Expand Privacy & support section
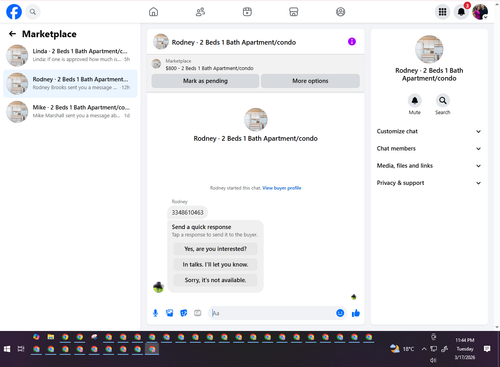500x367 pixels. [429, 183]
